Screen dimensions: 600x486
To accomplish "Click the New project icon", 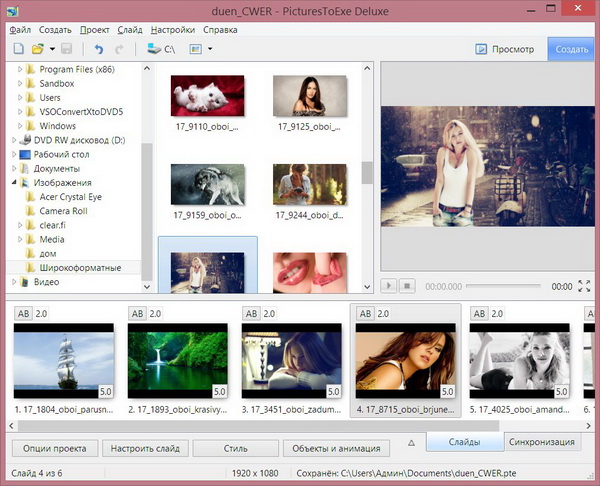I will tap(18, 49).
